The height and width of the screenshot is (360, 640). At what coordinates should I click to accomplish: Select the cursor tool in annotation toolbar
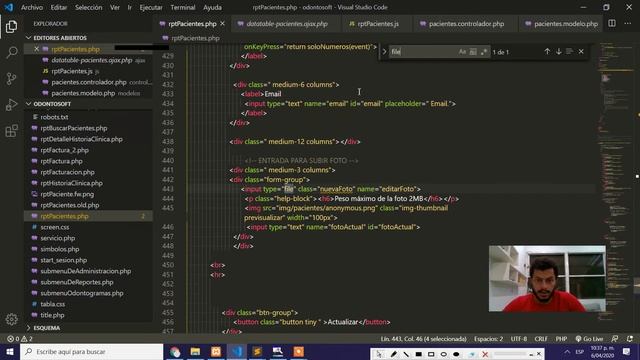point(379,354)
